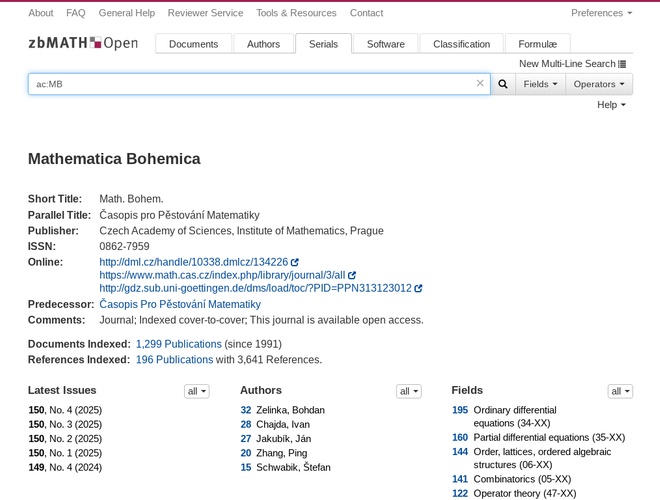
Task: Switch to the Documents tab
Action: point(193,44)
